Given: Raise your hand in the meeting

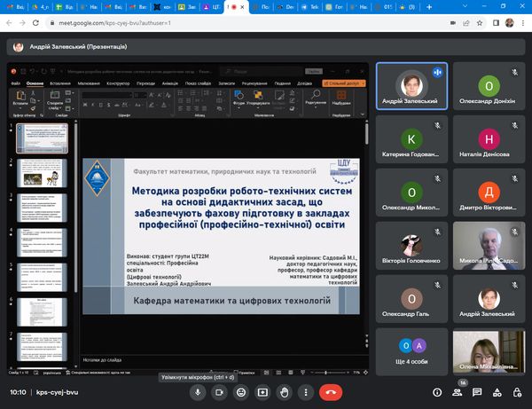Looking at the screenshot, I should click(x=285, y=391).
